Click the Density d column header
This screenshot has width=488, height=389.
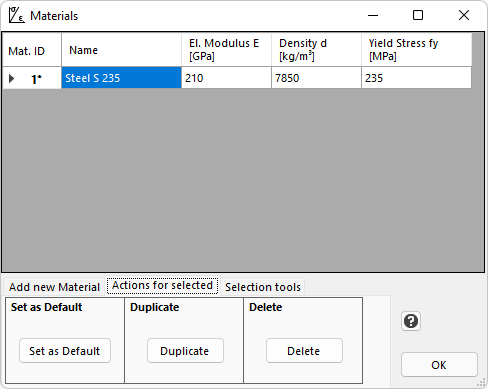316,50
